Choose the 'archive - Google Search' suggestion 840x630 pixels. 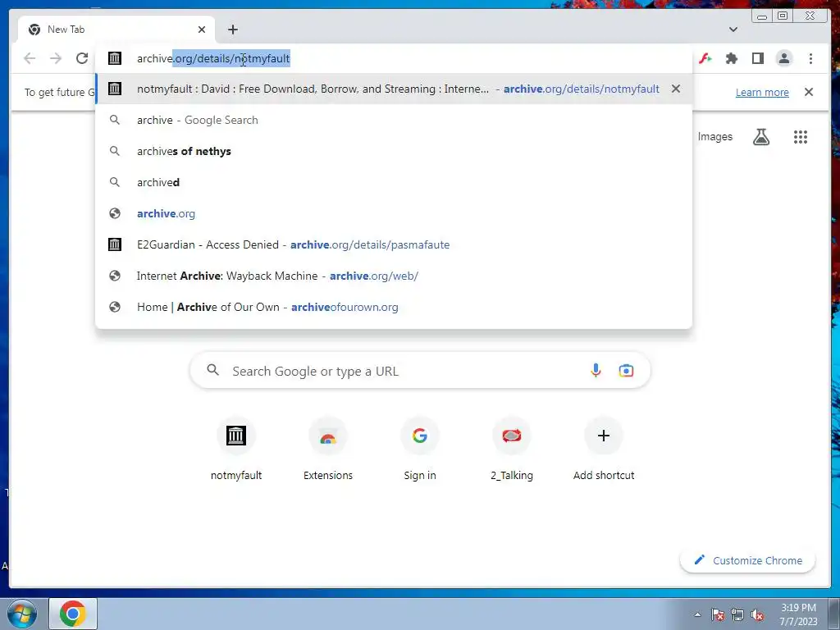[394, 120]
